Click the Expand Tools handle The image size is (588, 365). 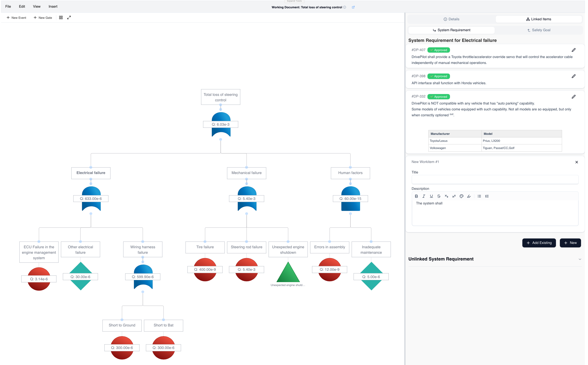click(294, 1)
